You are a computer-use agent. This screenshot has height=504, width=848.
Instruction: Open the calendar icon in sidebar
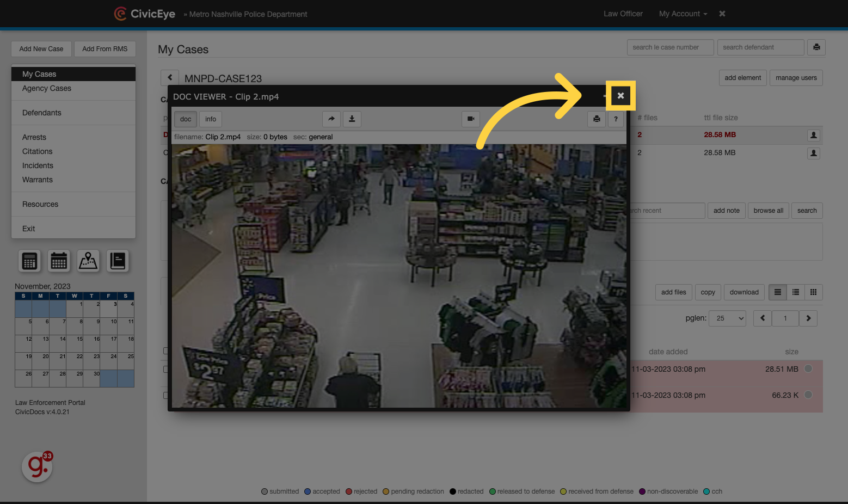click(x=59, y=261)
